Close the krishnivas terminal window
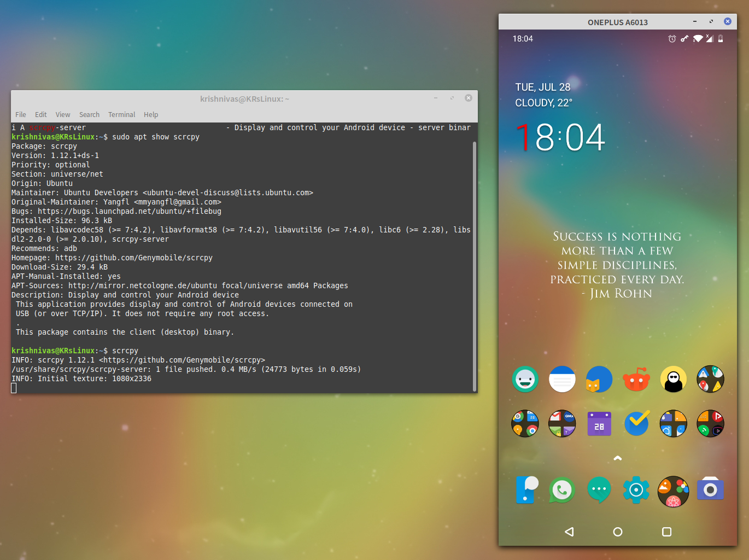749x560 pixels. coord(469,98)
